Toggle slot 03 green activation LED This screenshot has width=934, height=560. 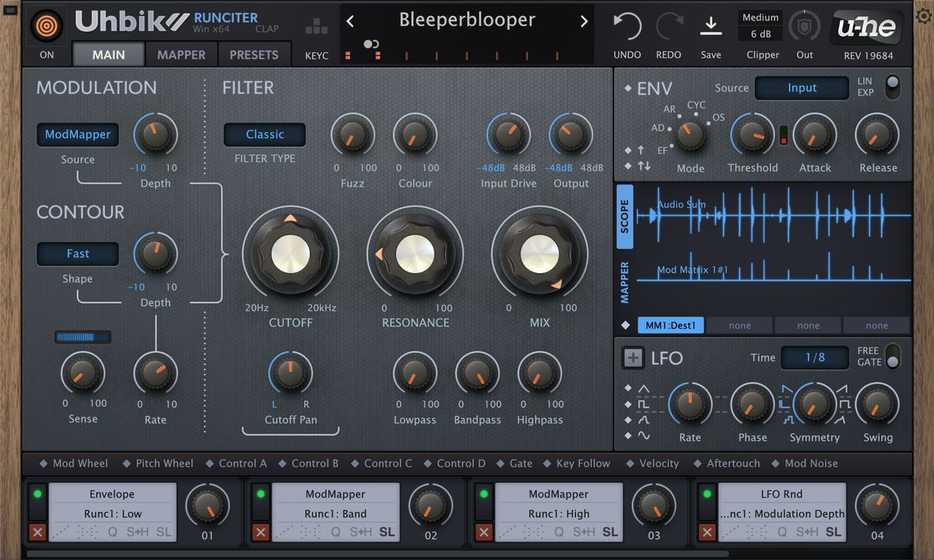[x=483, y=494]
